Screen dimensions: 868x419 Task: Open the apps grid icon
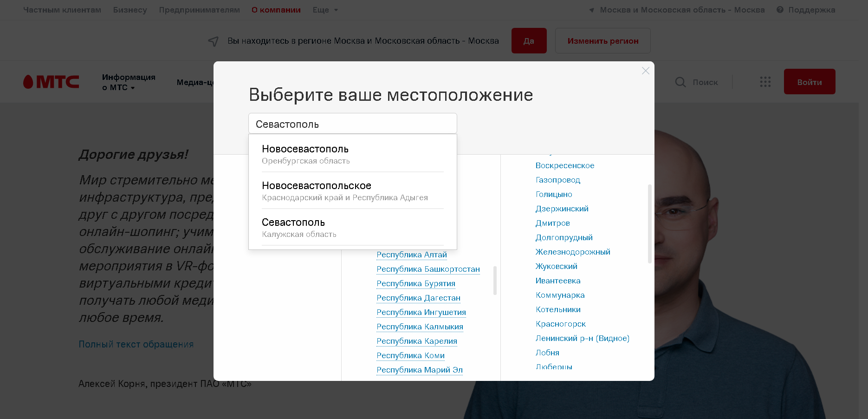[765, 82]
